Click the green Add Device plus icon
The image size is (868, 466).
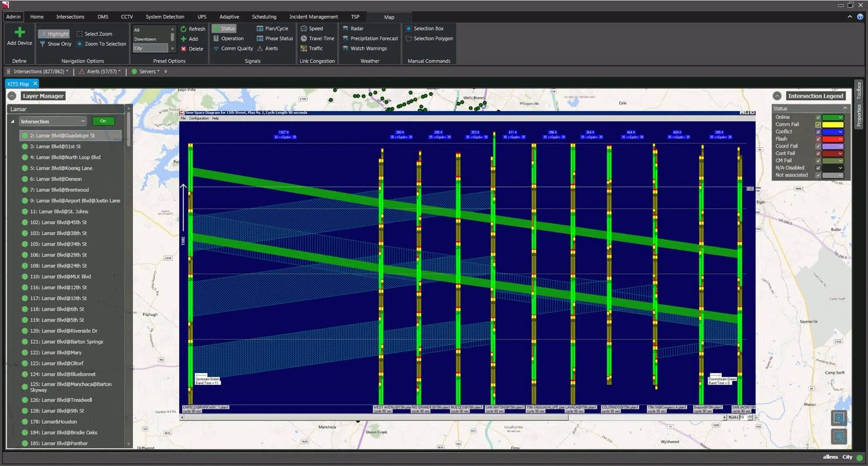click(x=19, y=33)
